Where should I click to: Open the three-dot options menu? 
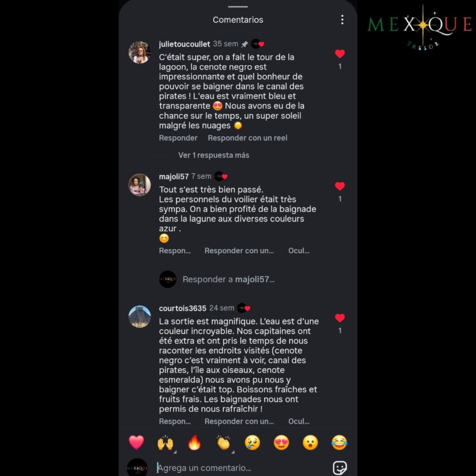[342, 20]
